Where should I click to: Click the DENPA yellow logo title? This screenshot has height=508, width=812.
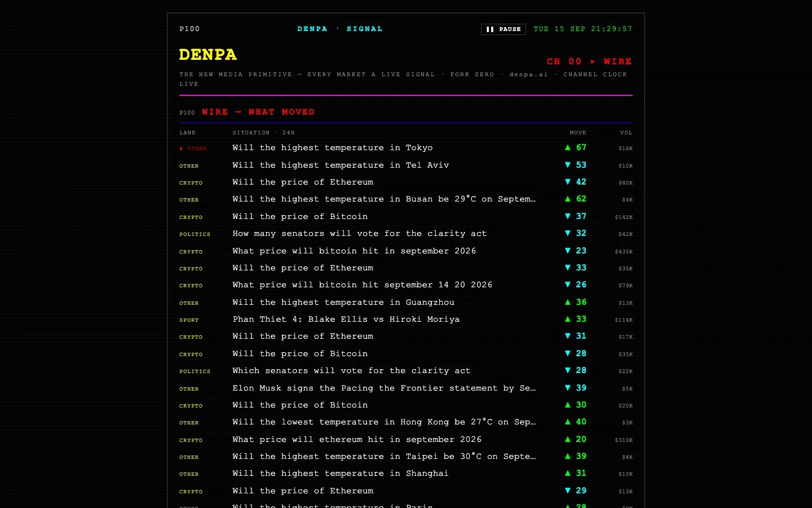click(x=208, y=55)
